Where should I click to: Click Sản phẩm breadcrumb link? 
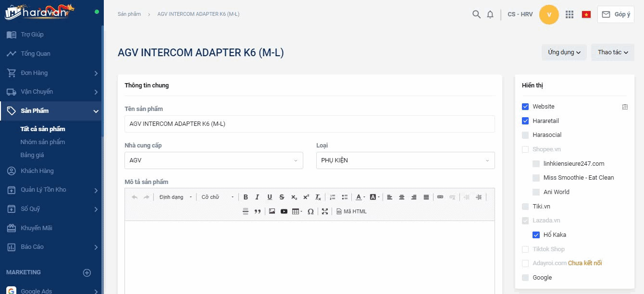[129, 14]
